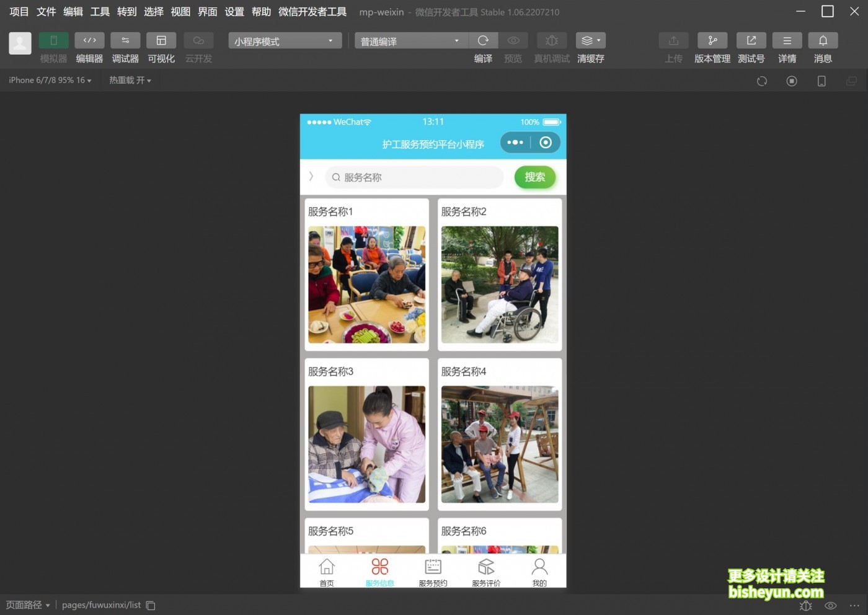Click the 服务名称1 card title
This screenshot has height=615, width=868.
[x=330, y=212]
